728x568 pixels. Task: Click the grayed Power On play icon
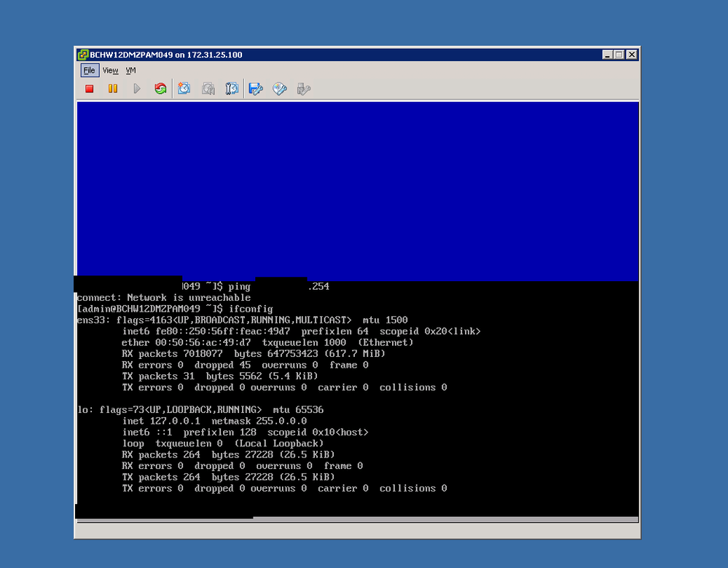(x=137, y=89)
